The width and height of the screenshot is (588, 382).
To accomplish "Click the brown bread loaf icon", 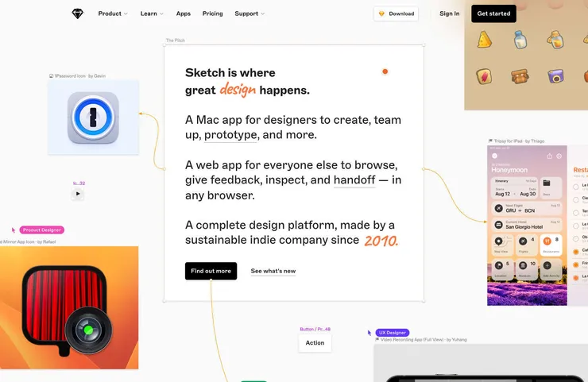I will 520,76.
